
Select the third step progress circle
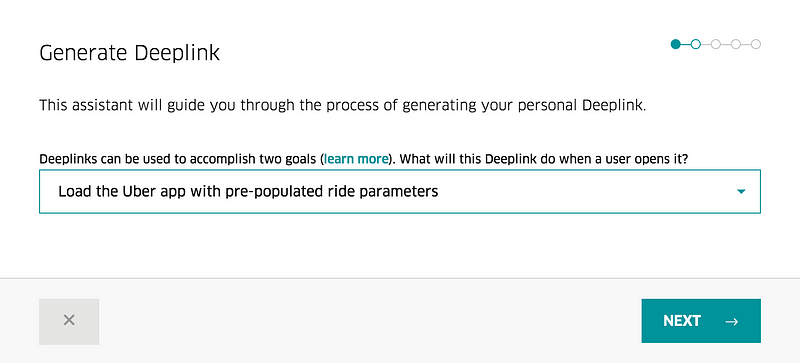[x=715, y=44]
